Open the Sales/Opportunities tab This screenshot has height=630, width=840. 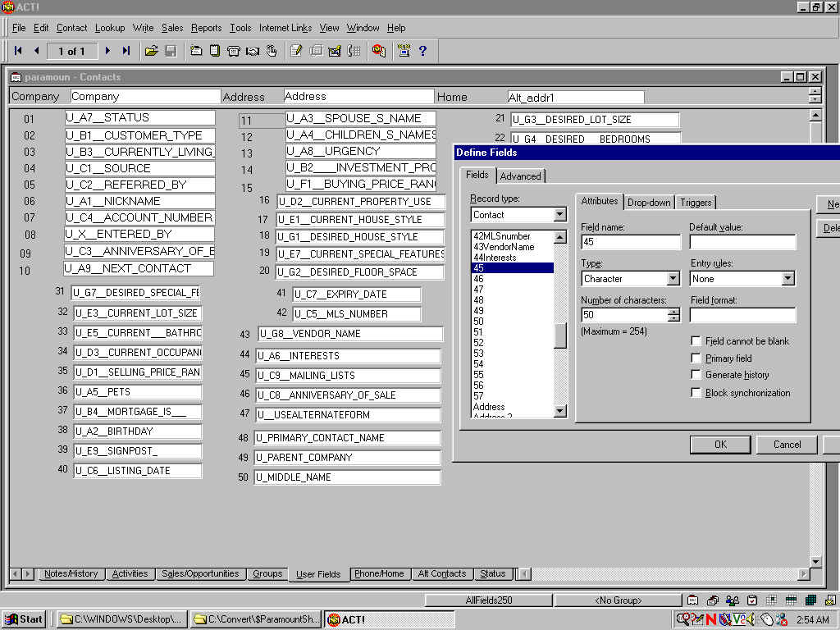(x=200, y=573)
